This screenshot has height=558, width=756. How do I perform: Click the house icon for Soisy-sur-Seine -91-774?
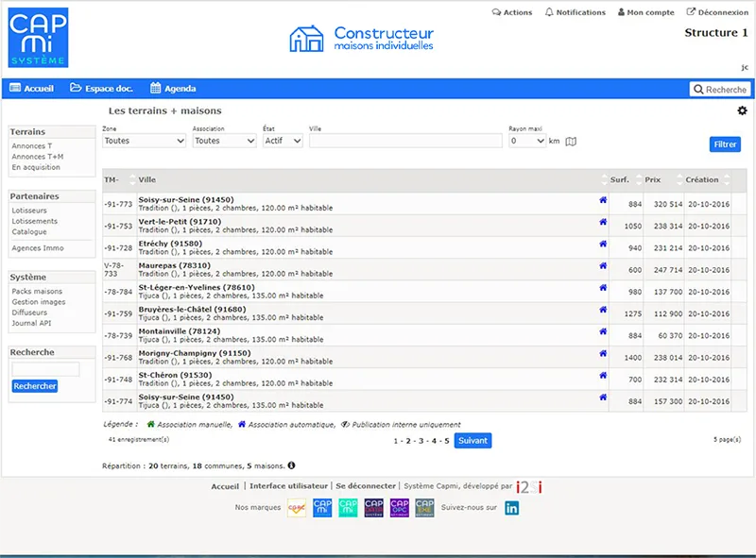[603, 397]
